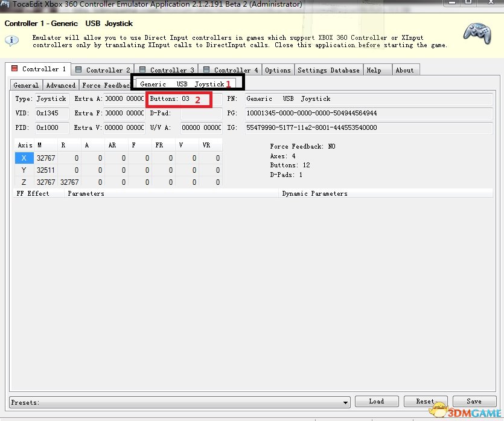Open the Options tab
504x421 pixels.
coord(278,70)
